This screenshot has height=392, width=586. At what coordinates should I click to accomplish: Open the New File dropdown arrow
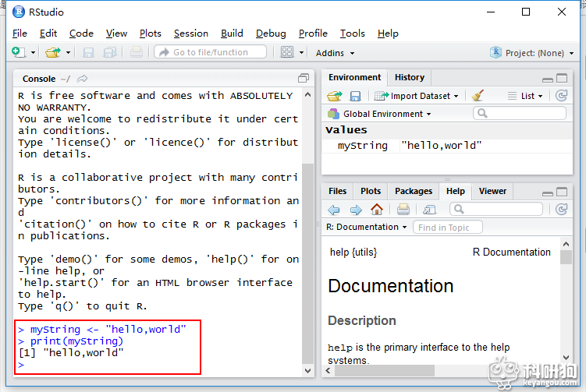point(33,53)
